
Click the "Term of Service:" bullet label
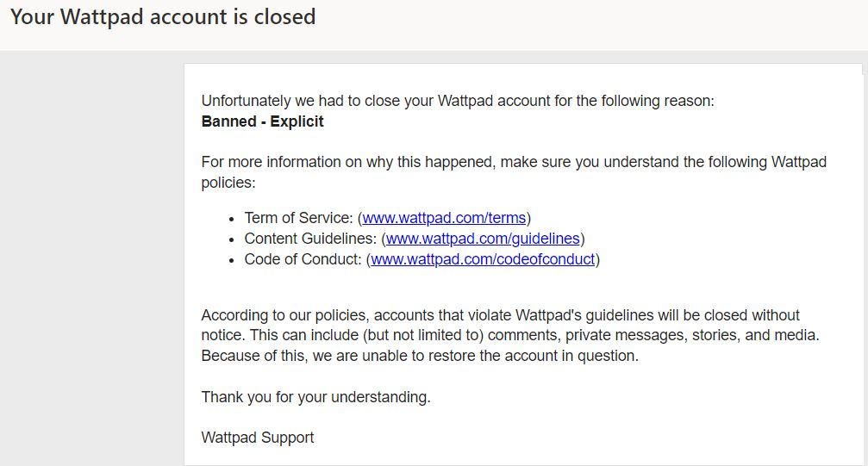(x=298, y=218)
